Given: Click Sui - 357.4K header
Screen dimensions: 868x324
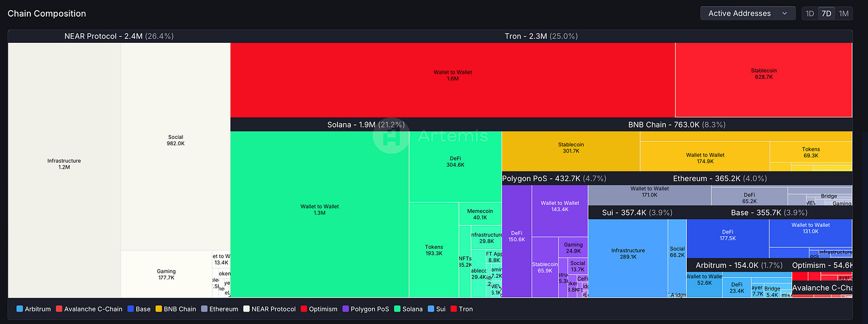Looking at the screenshot, I should point(637,213).
